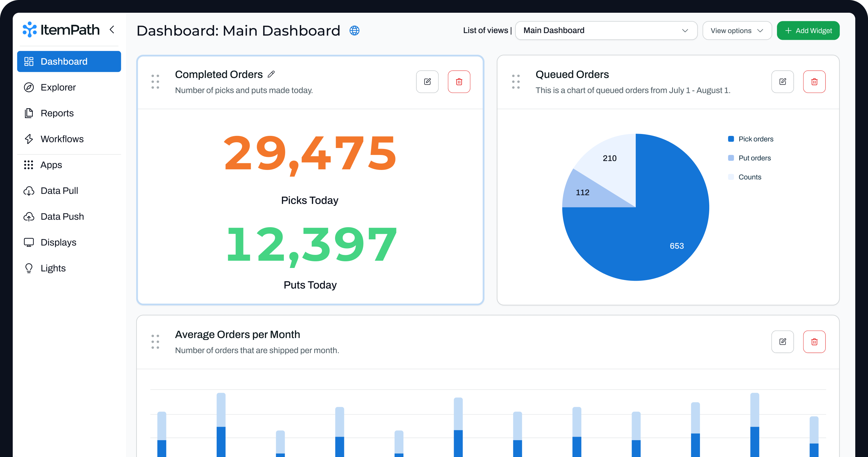Click 'Number of orders that are shipped per month.'
This screenshot has height=457, width=868.
(257, 350)
